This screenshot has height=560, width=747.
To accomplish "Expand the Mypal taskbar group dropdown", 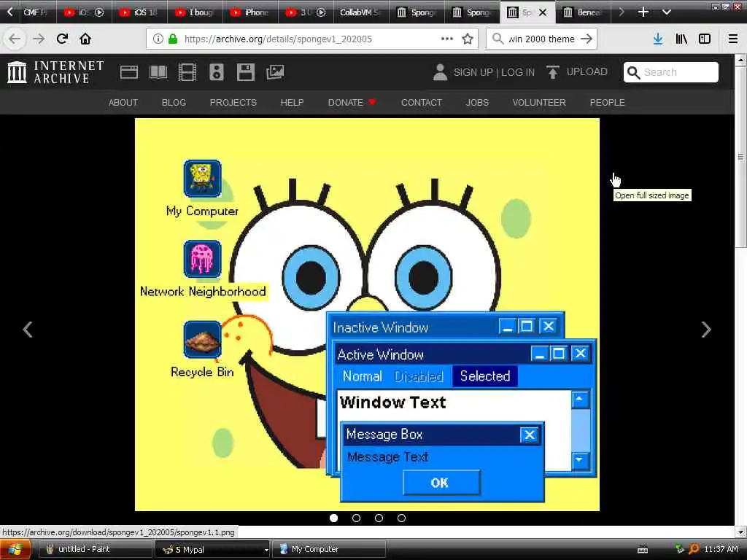I will click(x=266, y=550).
